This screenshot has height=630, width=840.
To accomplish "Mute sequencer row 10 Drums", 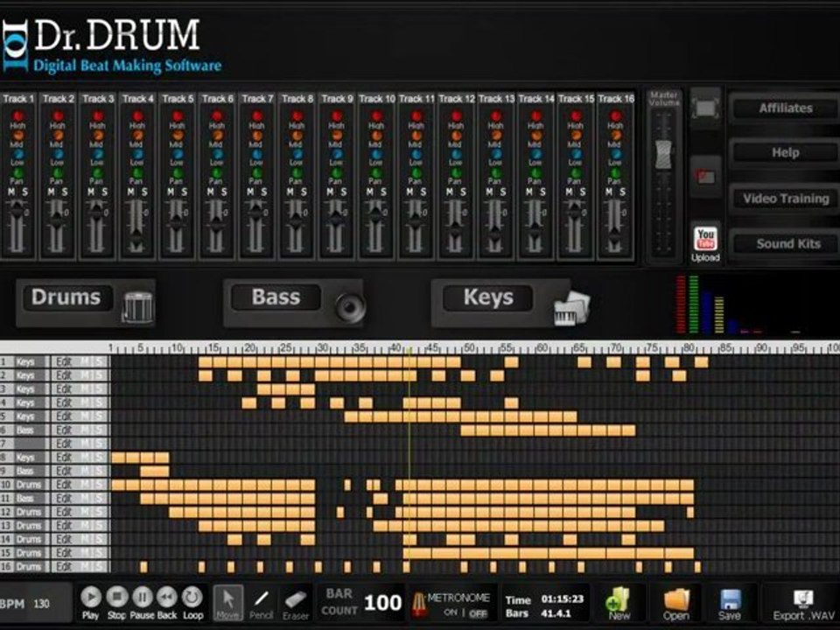I will point(86,485).
